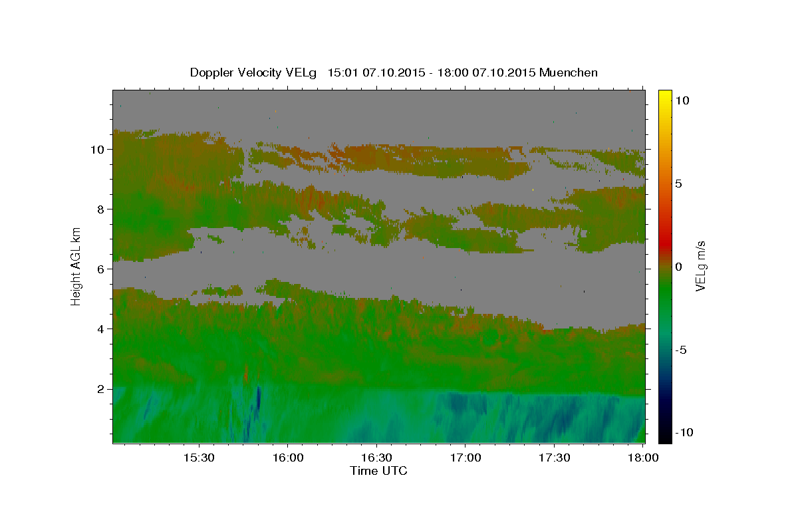
Task: Click the plot title 'Doppler Velocity VELg'
Action: 255,72
